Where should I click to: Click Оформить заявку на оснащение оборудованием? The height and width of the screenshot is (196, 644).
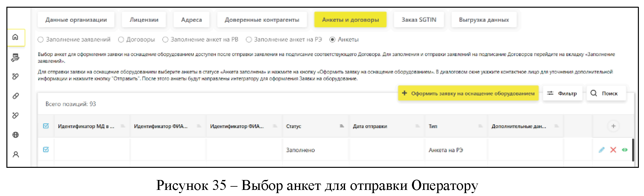click(468, 94)
